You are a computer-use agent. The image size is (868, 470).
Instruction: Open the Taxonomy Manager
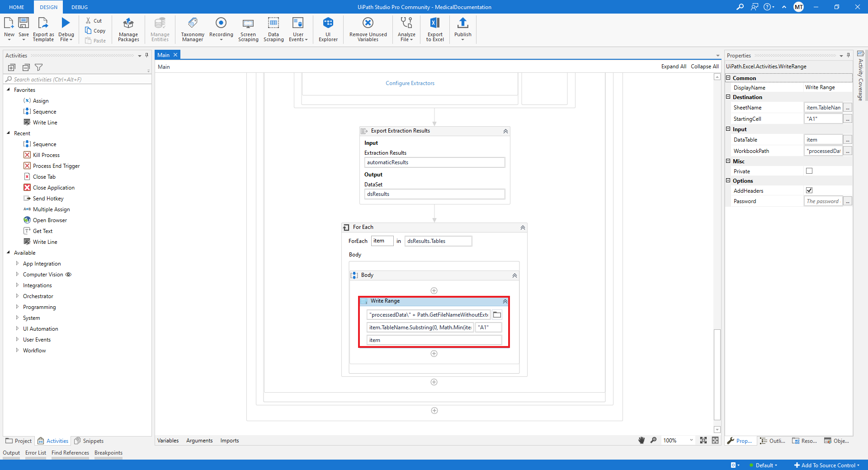(192, 29)
